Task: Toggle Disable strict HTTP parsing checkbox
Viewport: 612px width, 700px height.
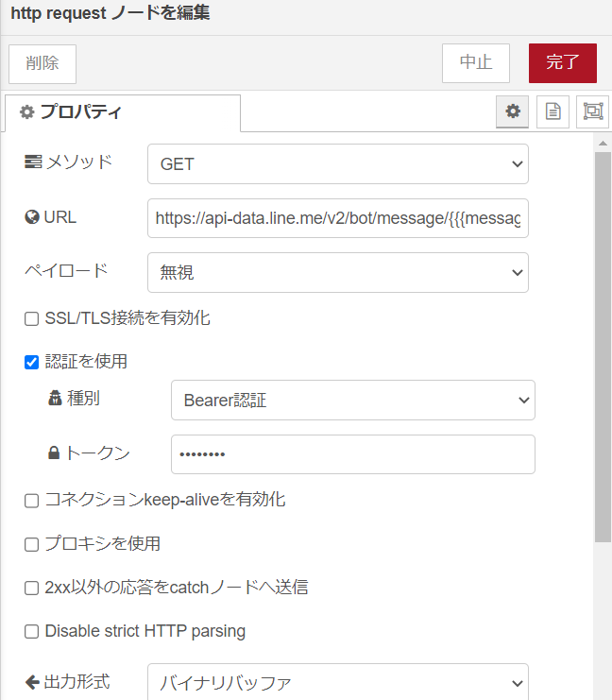Action: click(x=31, y=632)
